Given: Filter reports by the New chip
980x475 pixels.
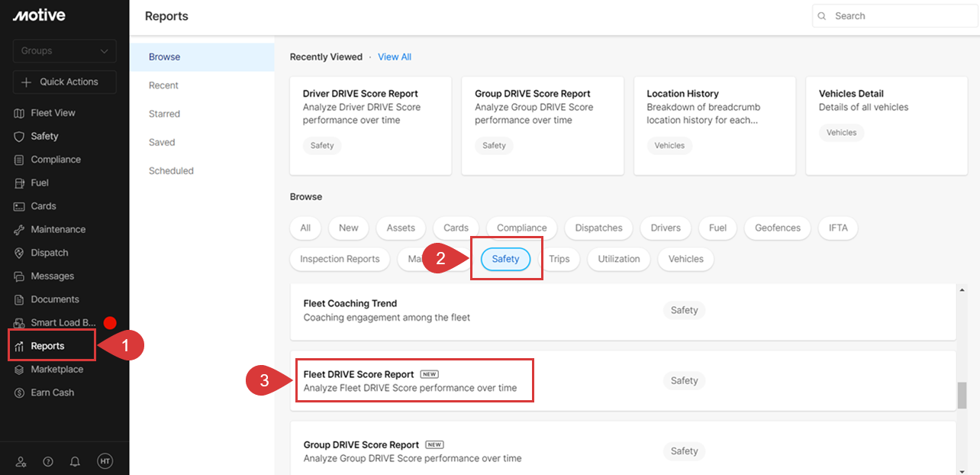Looking at the screenshot, I should (349, 228).
